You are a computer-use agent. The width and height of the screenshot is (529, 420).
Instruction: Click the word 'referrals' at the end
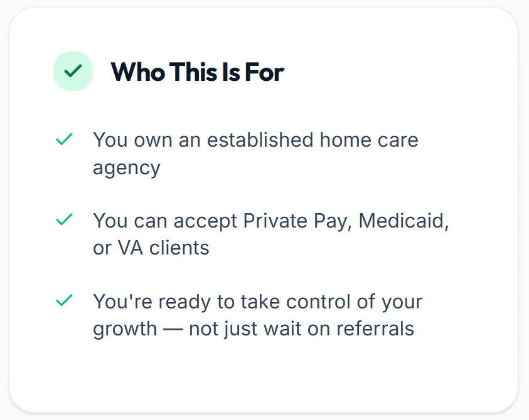(x=375, y=328)
